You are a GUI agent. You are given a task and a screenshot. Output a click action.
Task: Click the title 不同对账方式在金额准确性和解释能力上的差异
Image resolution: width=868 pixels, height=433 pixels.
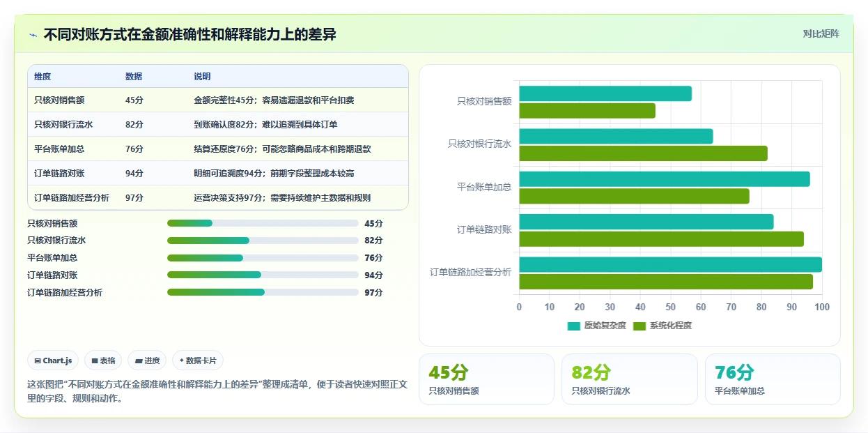[x=190, y=35]
